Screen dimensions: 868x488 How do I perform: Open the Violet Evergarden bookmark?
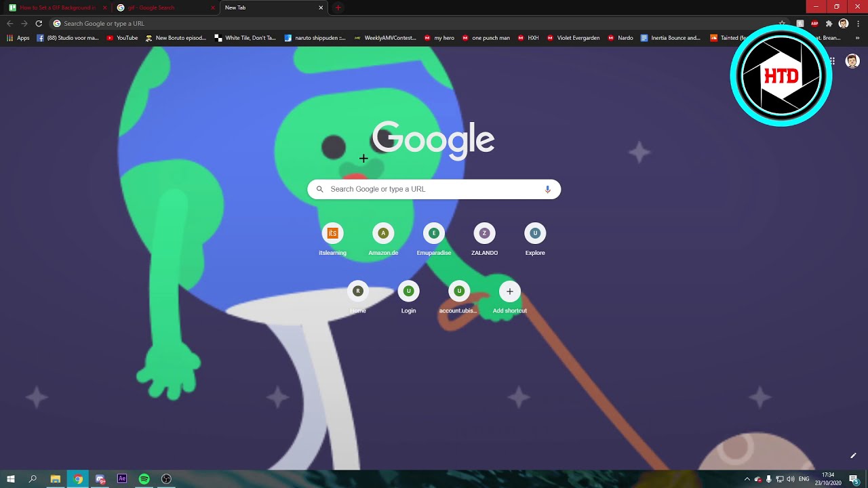(x=574, y=38)
